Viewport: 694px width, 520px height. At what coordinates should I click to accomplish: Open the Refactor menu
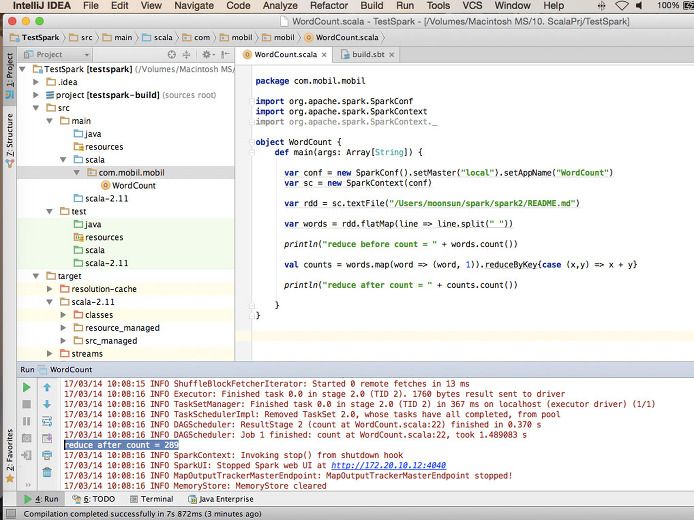328,6
